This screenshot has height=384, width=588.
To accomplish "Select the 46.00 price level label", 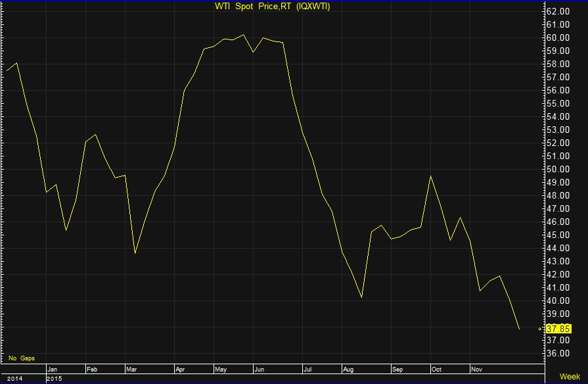I will [558, 222].
